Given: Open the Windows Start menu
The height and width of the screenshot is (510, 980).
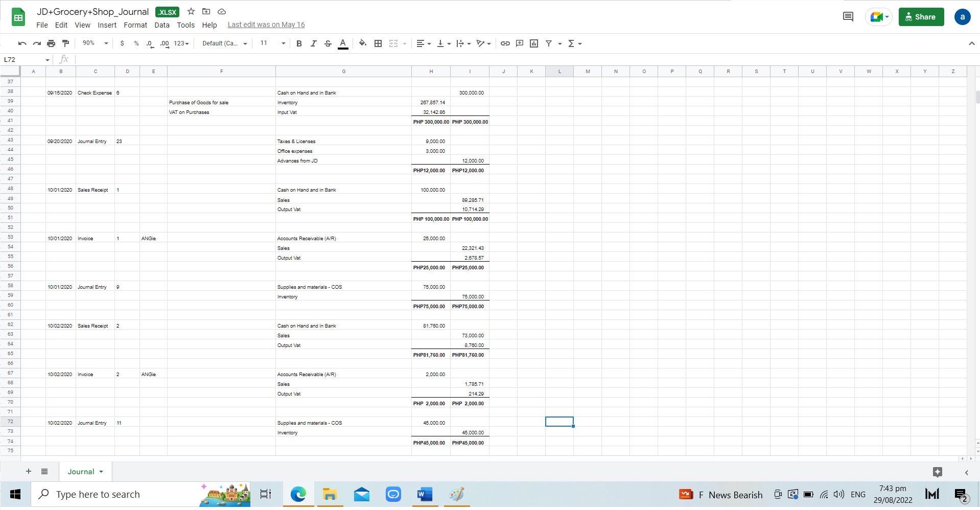Looking at the screenshot, I should (x=15, y=494).
